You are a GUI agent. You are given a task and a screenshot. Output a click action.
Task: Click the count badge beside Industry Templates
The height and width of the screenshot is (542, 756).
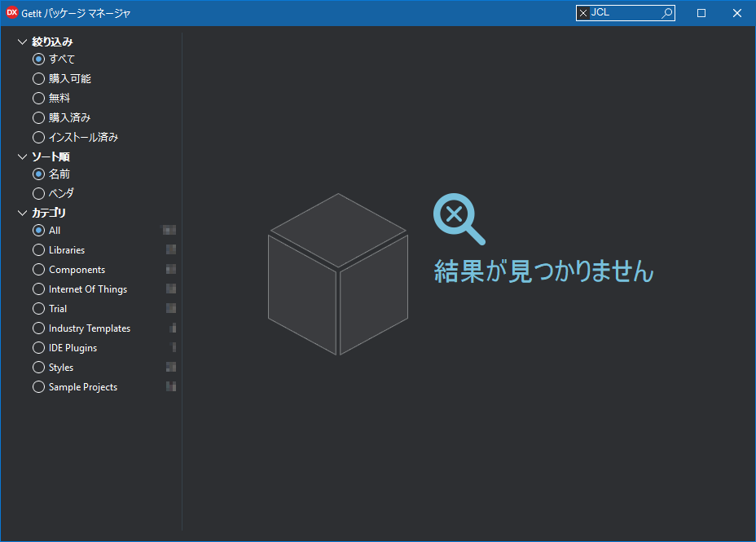[x=169, y=328]
